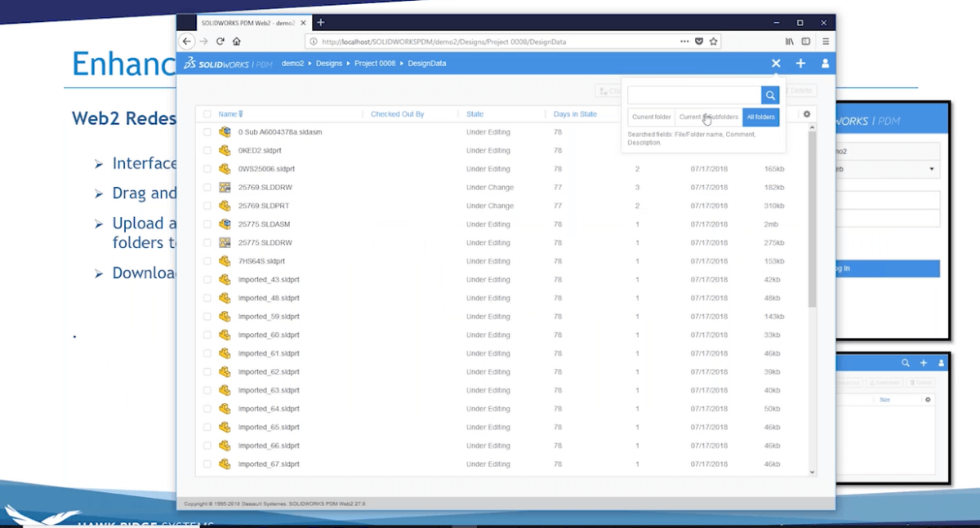The width and height of the screenshot is (980, 528).
Task: Navigate to Project 0008 breadcrumb
Action: 376,63
